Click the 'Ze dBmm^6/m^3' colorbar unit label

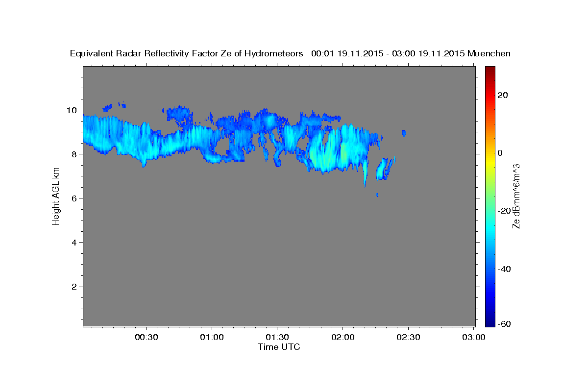tap(516, 196)
